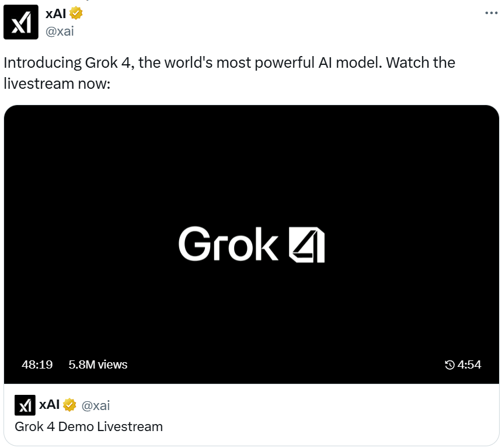Click the @xai handle under the top name
This screenshot has height=448, width=502.
click(60, 32)
